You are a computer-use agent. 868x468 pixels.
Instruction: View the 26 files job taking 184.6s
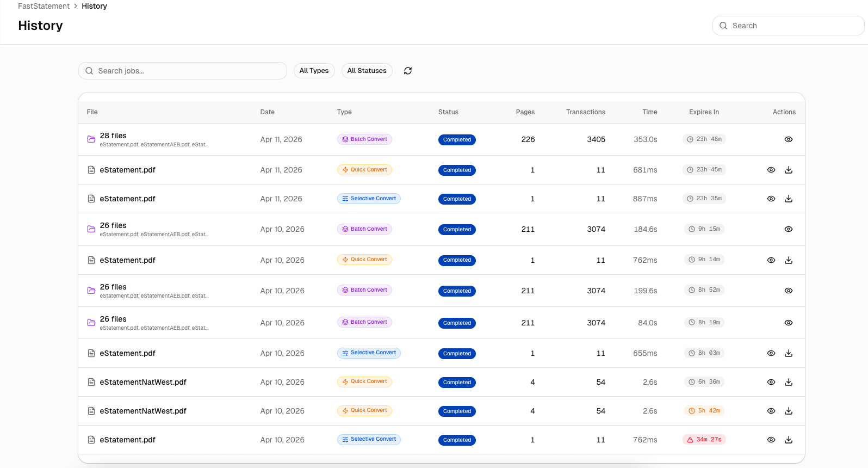tap(789, 229)
